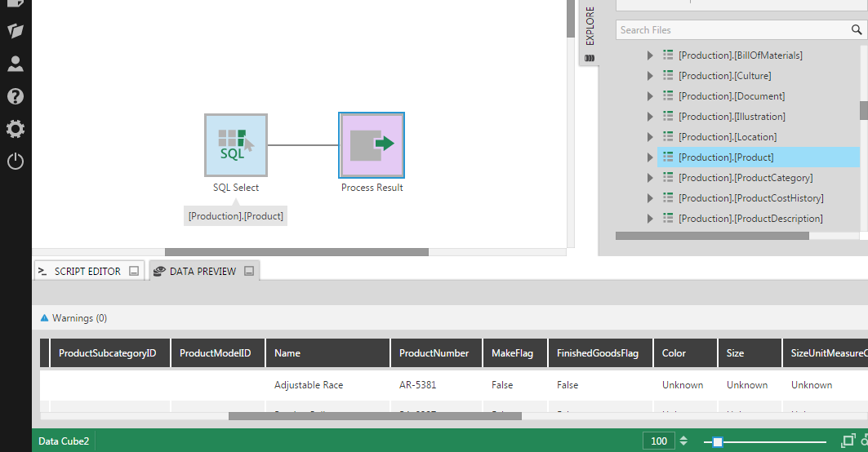This screenshot has width=868, height=452.
Task: Click the zoom slider handle
Action: point(718,441)
